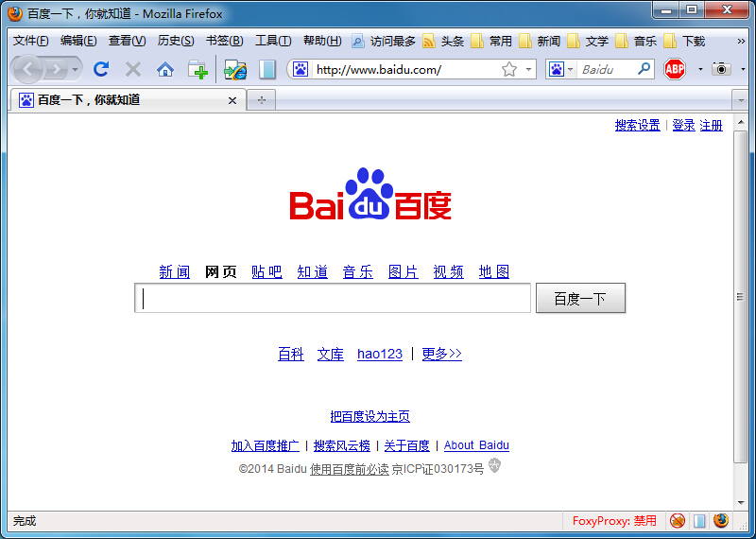Click the shield icon beside ICP number
The width and height of the screenshot is (756, 539).
click(x=494, y=465)
